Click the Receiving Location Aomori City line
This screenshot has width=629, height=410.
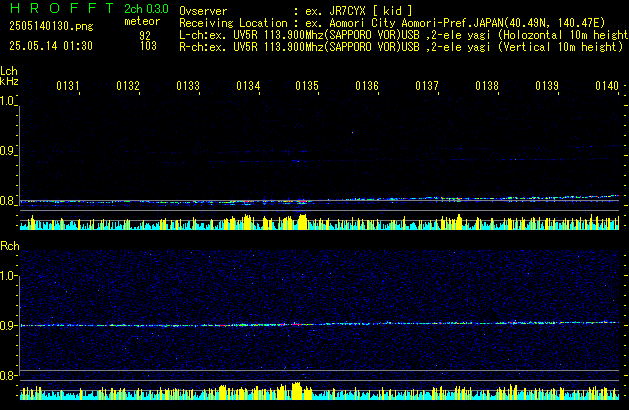[392, 23]
